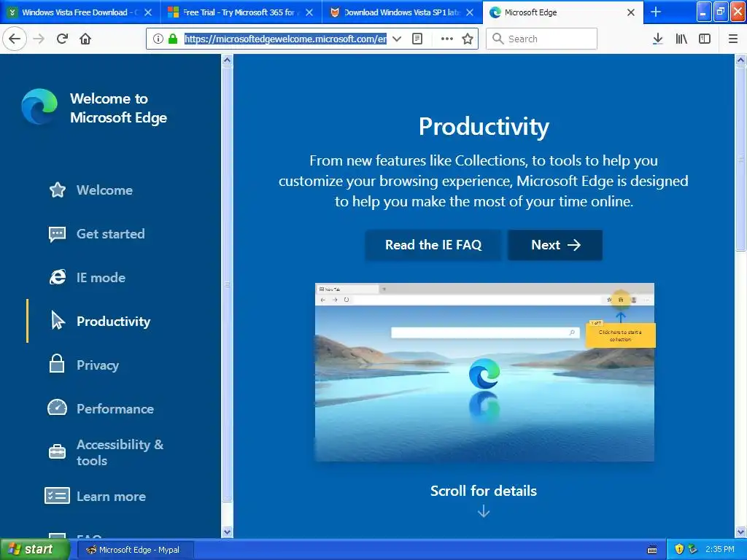The image size is (747, 560).
Task: Show site information icon in address bar
Action: [x=158, y=39]
